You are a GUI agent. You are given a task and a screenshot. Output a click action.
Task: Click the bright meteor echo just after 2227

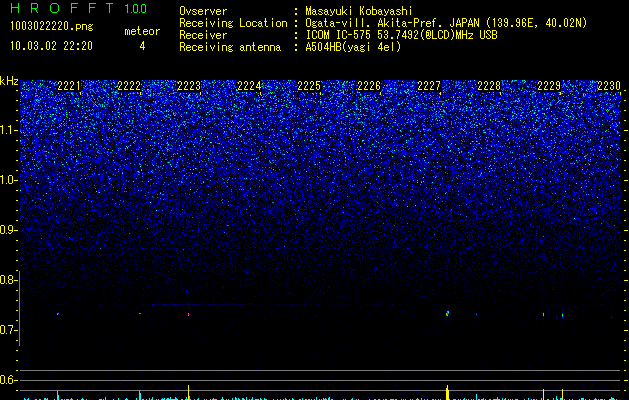click(447, 314)
